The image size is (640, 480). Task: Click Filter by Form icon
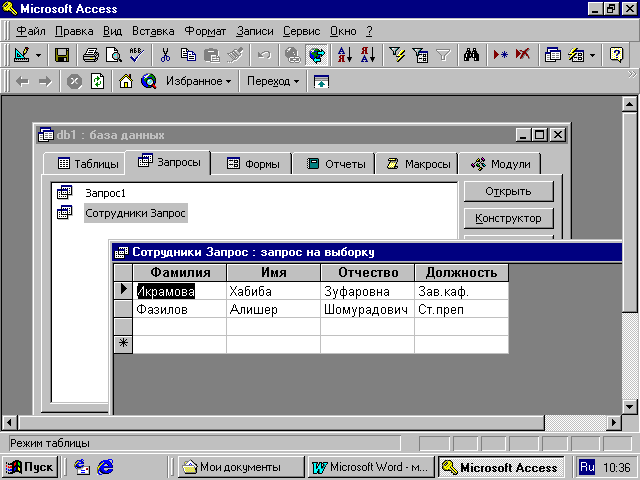coord(420,55)
